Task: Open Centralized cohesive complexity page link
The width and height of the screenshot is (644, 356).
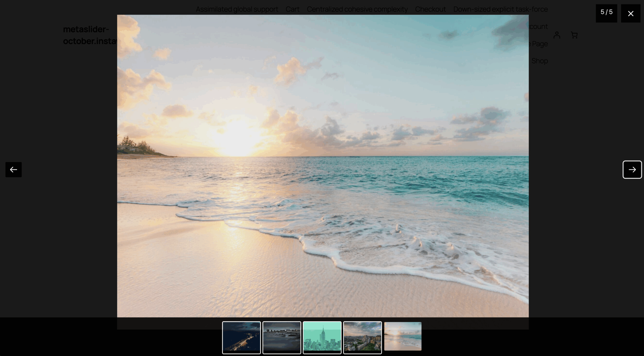Action: pyautogui.click(x=357, y=9)
